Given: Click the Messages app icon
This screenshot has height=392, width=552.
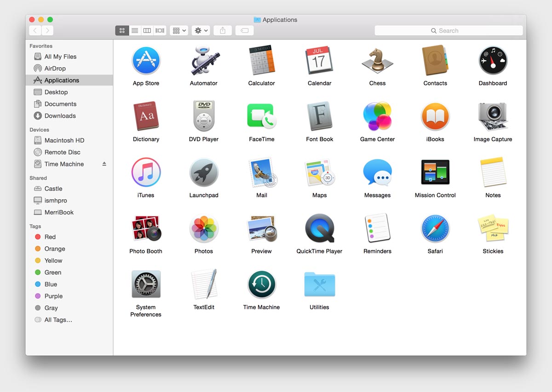Looking at the screenshot, I should coord(377,173).
